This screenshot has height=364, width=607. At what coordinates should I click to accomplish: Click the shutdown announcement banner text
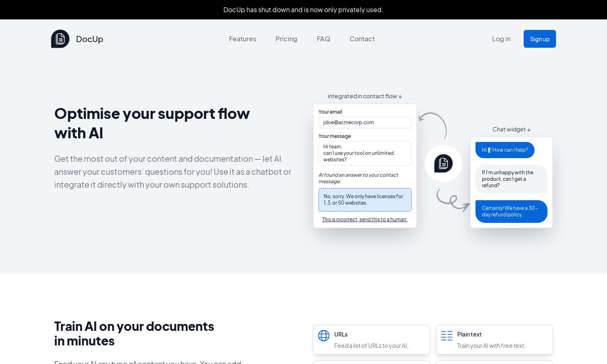pyautogui.click(x=303, y=10)
